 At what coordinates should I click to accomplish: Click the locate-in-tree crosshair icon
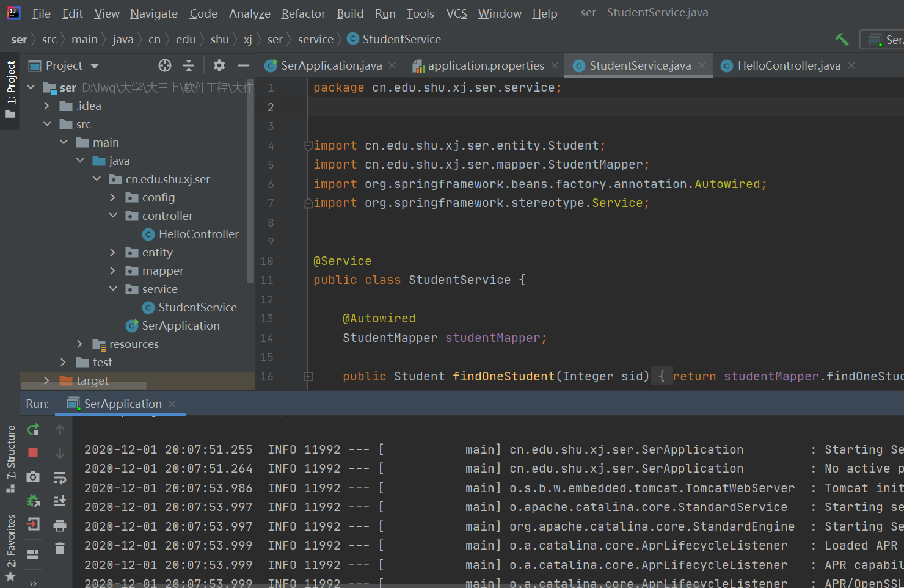point(165,65)
